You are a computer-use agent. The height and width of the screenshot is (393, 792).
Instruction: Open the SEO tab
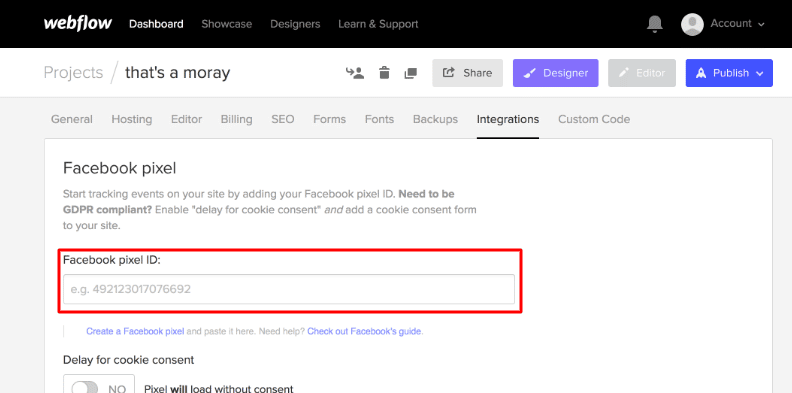point(282,119)
